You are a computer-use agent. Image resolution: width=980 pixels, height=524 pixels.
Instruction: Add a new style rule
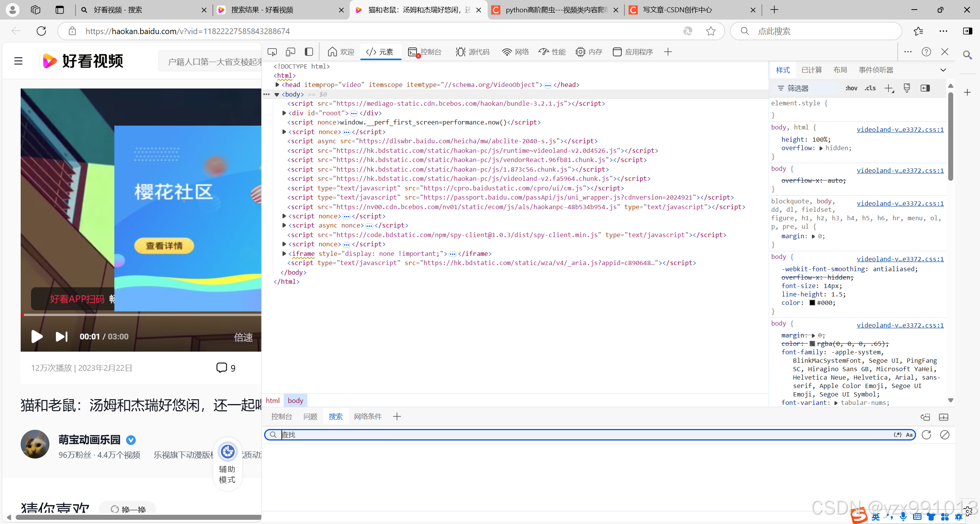[x=889, y=88]
